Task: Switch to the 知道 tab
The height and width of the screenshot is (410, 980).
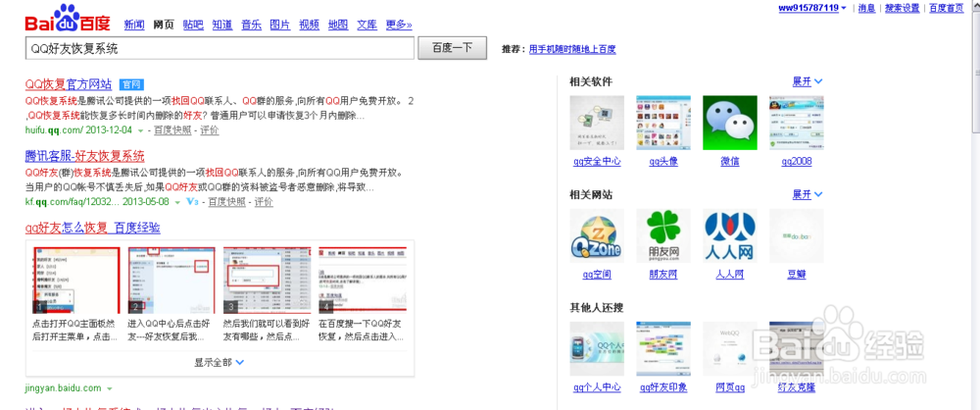Action: coord(222,26)
